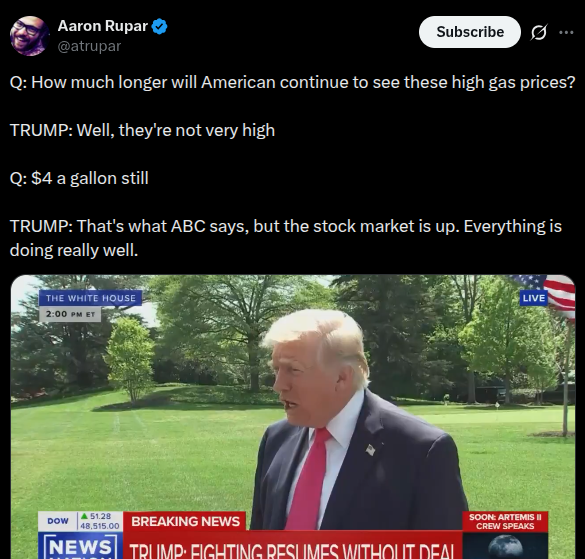Click the LIVE badge in the video
The height and width of the screenshot is (559, 585).
coord(534,298)
